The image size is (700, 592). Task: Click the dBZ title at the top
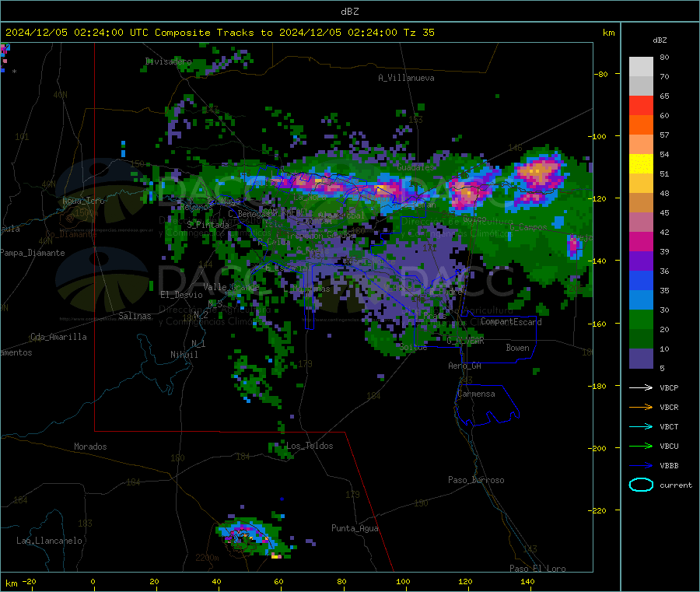pos(349,12)
